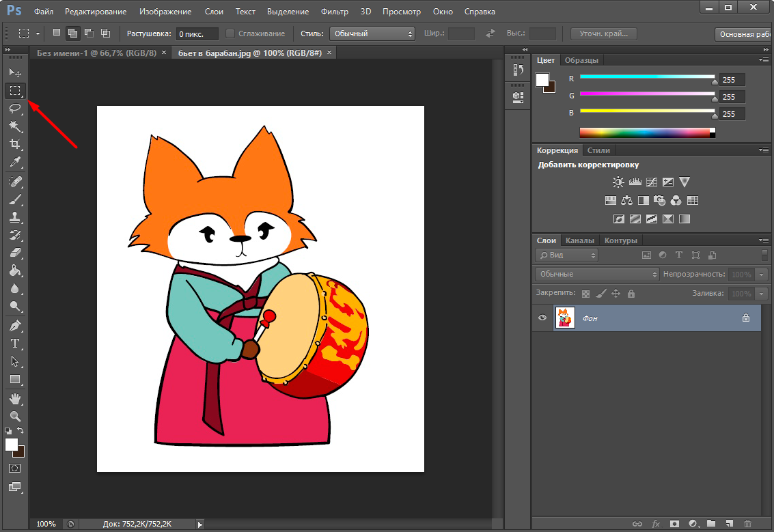
Task: Add a Gradient Map adjustment
Action: tap(684, 219)
